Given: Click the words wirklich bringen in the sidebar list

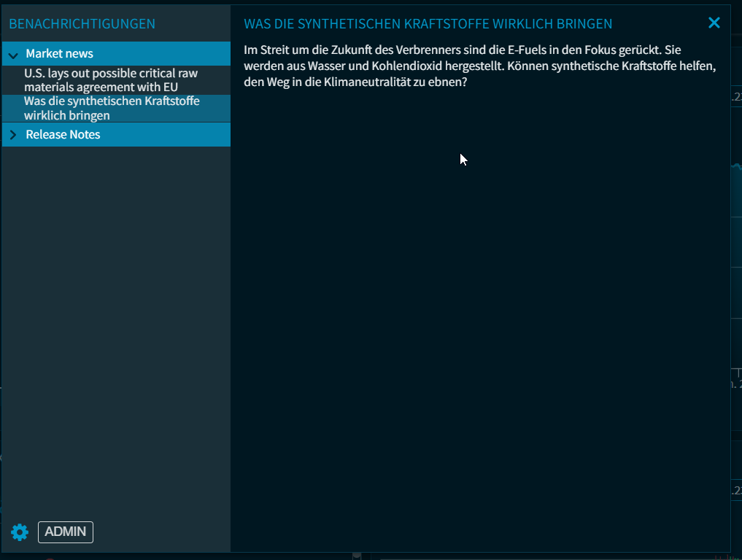Looking at the screenshot, I should [67, 115].
